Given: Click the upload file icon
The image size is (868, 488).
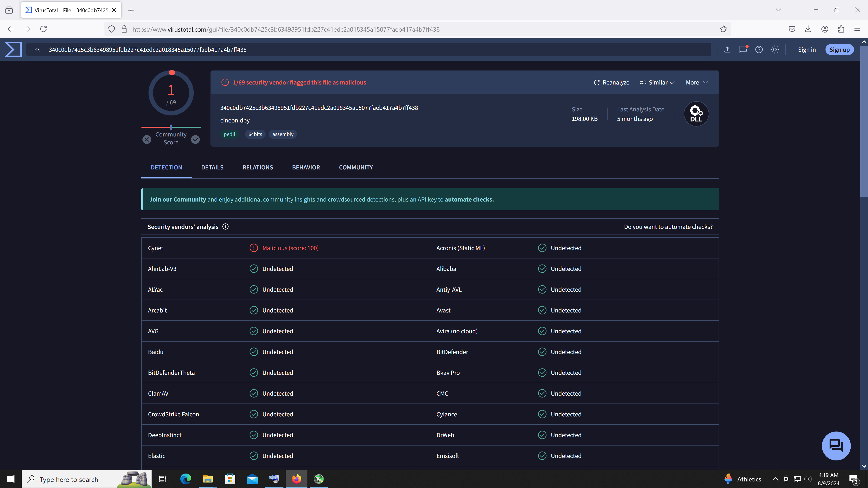Looking at the screenshot, I should [x=727, y=49].
